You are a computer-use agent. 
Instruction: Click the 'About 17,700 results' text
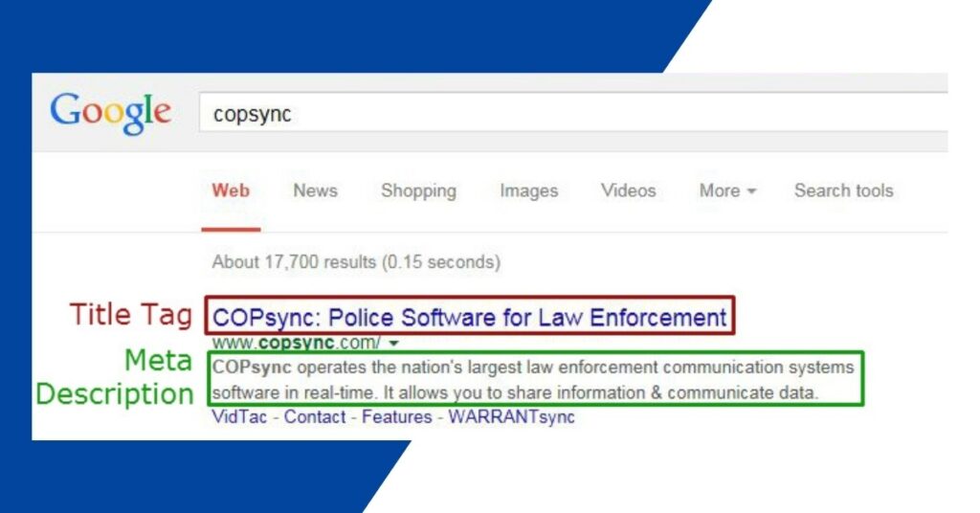point(356,261)
